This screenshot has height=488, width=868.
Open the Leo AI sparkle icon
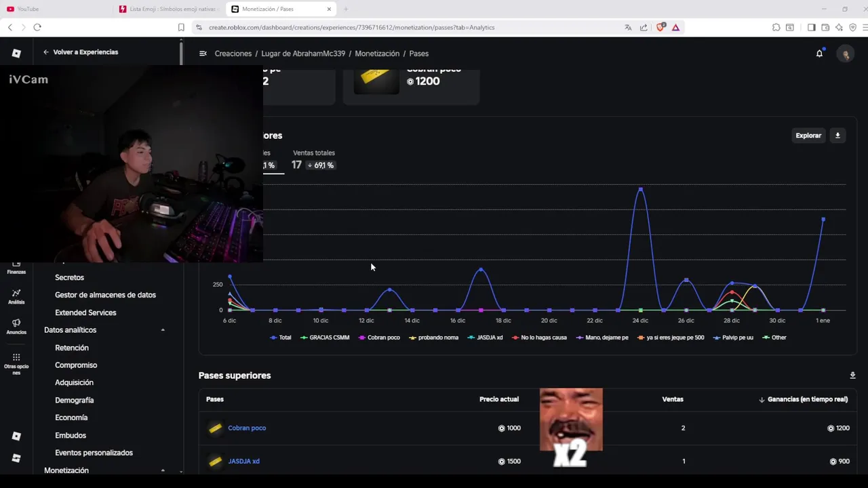click(x=840, y=27)
